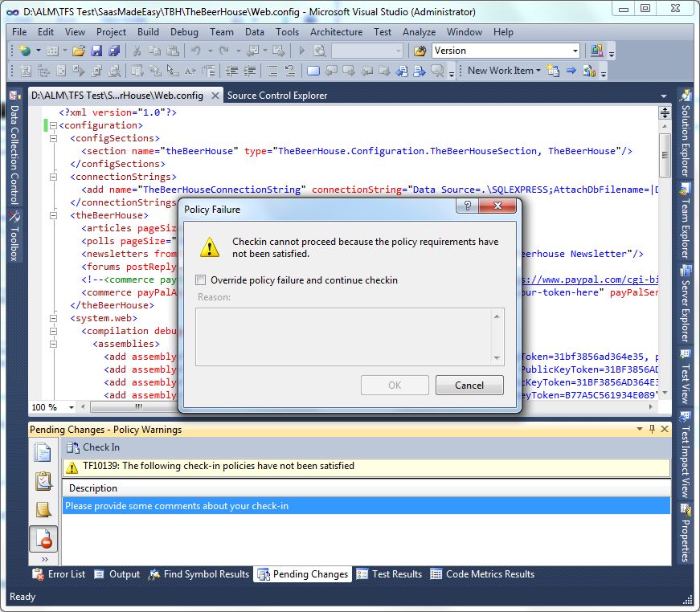Click OK in Policy Failure dialog

(395, 385)
